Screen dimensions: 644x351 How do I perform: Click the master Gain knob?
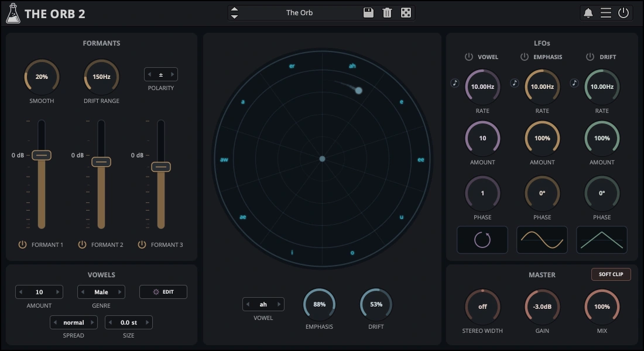click(x=542, y=307)
